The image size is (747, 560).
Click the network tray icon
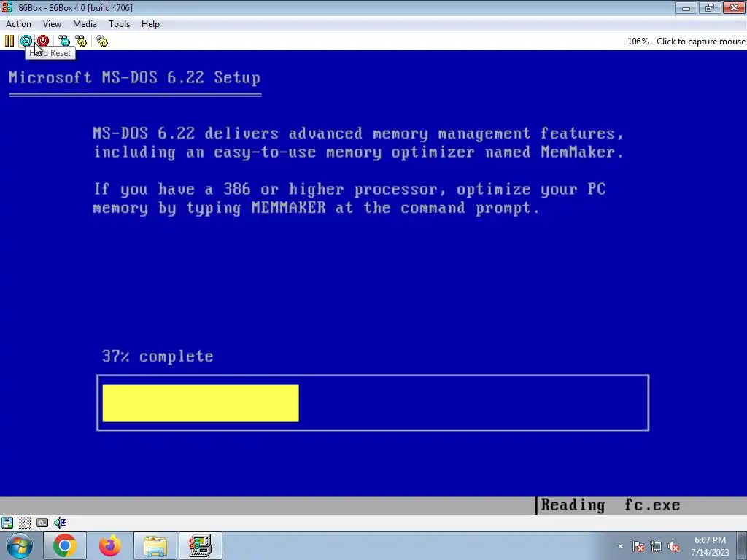click(x=656, y=546)
